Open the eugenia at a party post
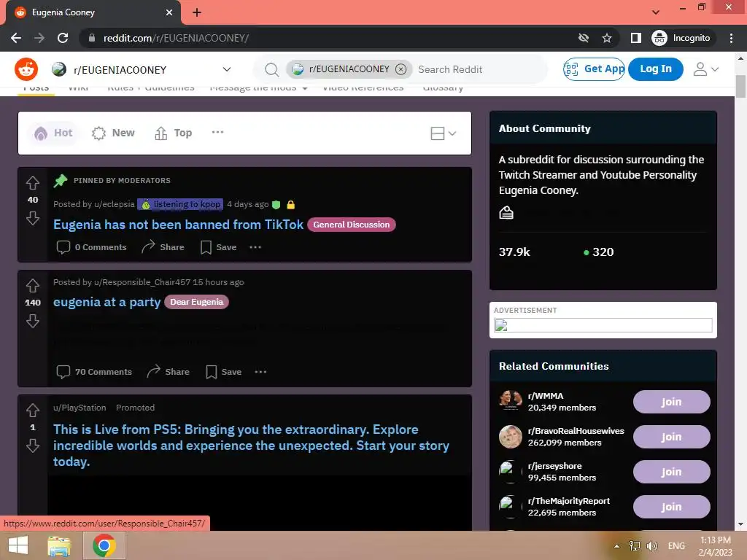747x560 pixels. (x=107, y=302)
